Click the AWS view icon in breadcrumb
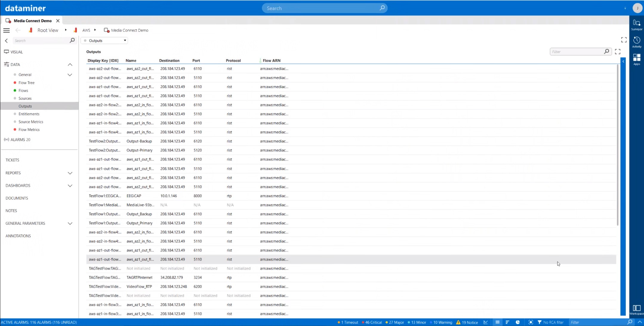The image size is (644, 326). click(76, 30)
